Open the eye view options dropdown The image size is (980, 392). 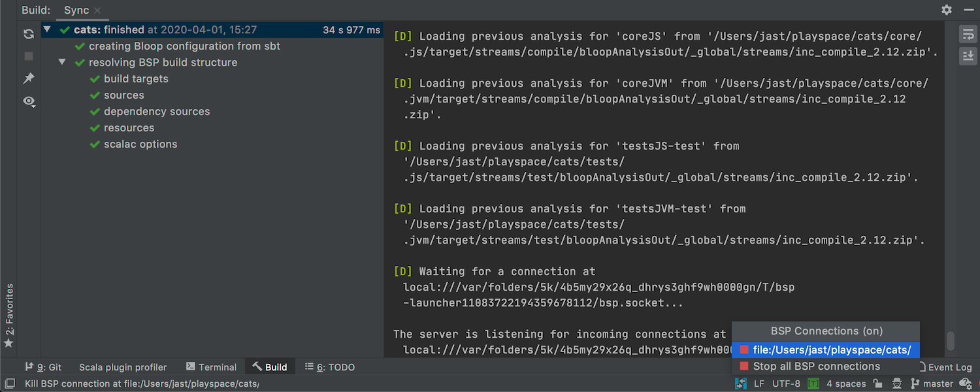(x=28, y=101)
